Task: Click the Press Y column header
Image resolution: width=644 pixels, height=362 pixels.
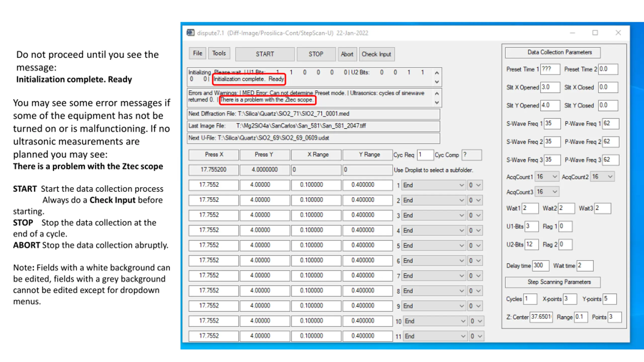Action: [265, 155]
